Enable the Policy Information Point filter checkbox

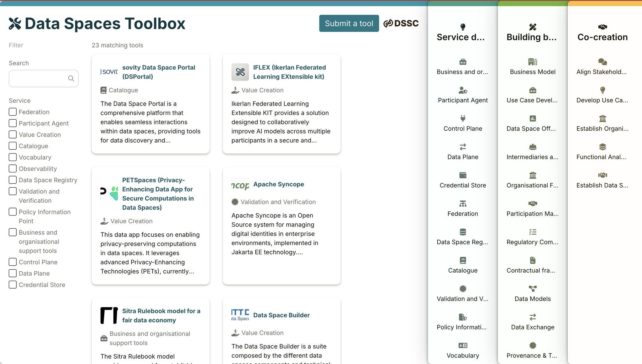click(13, 212)
